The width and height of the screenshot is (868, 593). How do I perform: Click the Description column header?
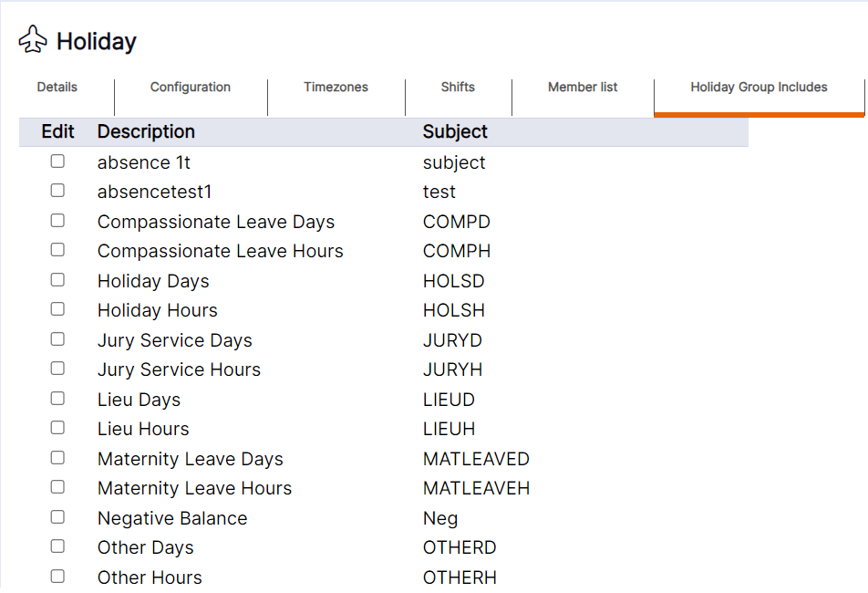pos(146,131)
